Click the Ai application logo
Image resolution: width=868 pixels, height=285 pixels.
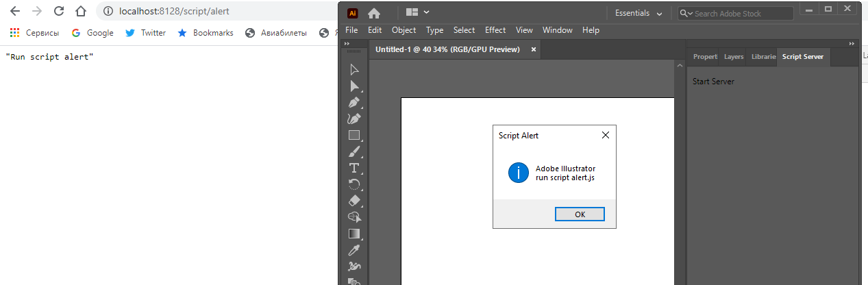352,12
